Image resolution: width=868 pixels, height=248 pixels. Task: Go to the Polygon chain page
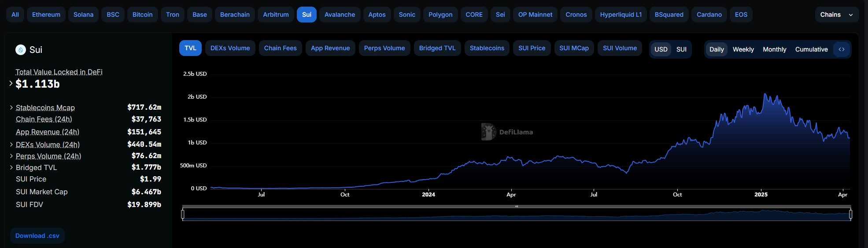coord(440,15)
